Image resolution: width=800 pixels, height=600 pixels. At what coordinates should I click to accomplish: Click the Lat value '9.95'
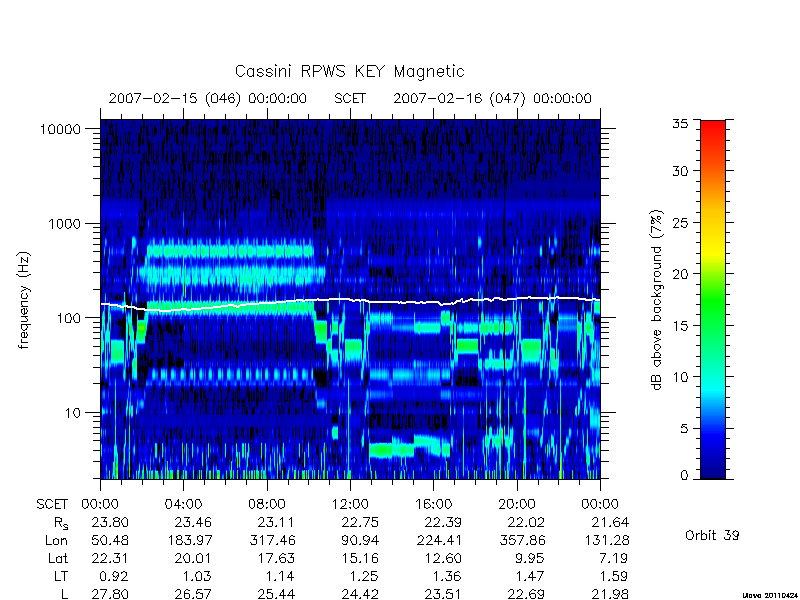(x=530, y=558)
